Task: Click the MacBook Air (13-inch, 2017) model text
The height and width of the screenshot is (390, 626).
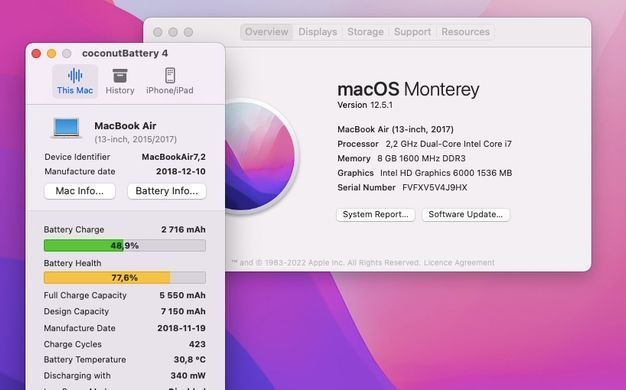Action: click(x=395, y=129)
